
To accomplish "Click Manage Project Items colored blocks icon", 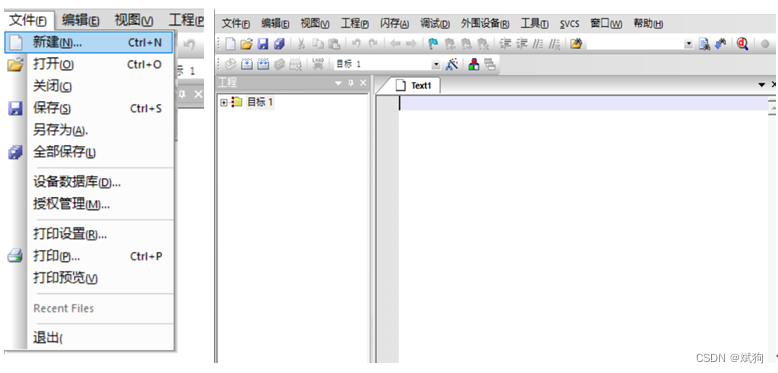I will coord(474,64).
